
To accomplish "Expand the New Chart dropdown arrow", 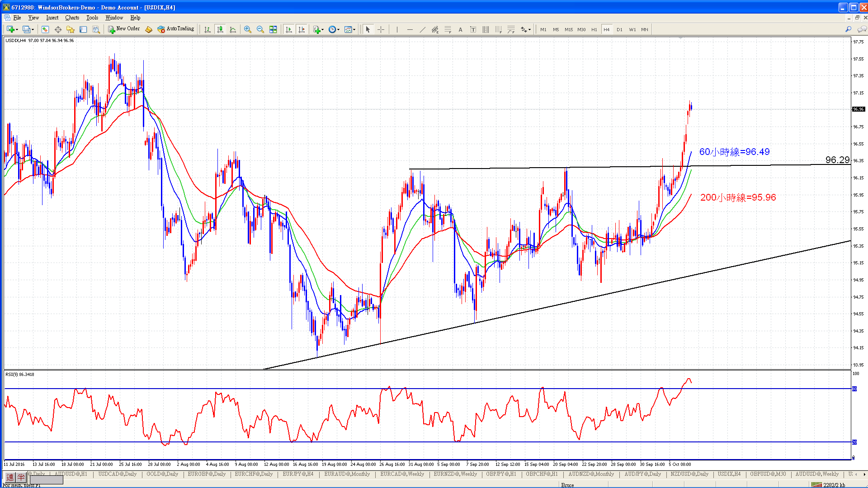I will pyautogui.click(x=17, y=30).
